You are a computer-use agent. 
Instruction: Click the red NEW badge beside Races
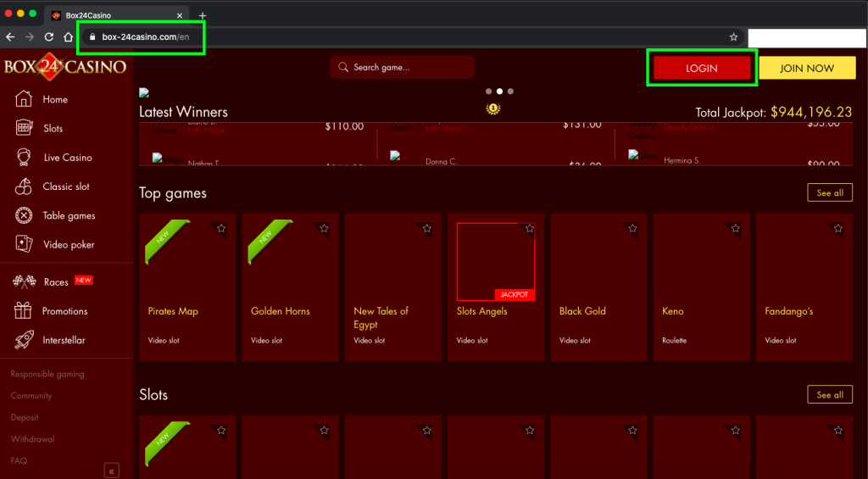(84, 281)
